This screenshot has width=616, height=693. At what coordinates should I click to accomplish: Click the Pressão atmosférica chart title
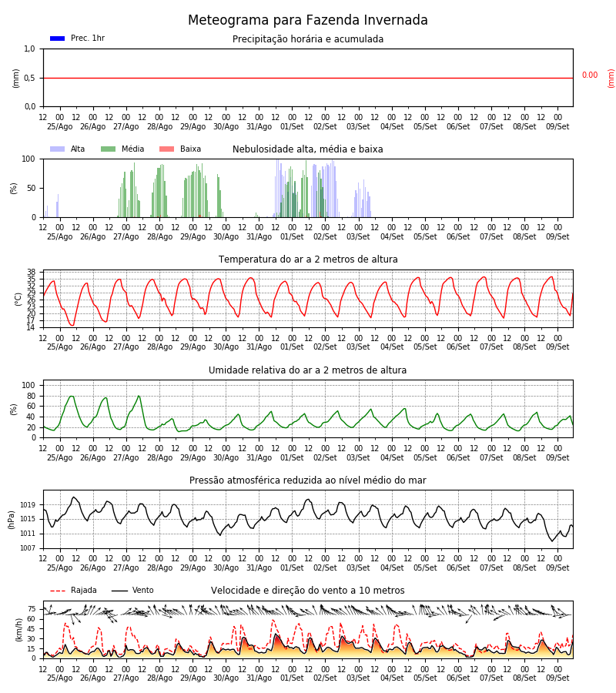pyautogui.click(x=308, y=480)
